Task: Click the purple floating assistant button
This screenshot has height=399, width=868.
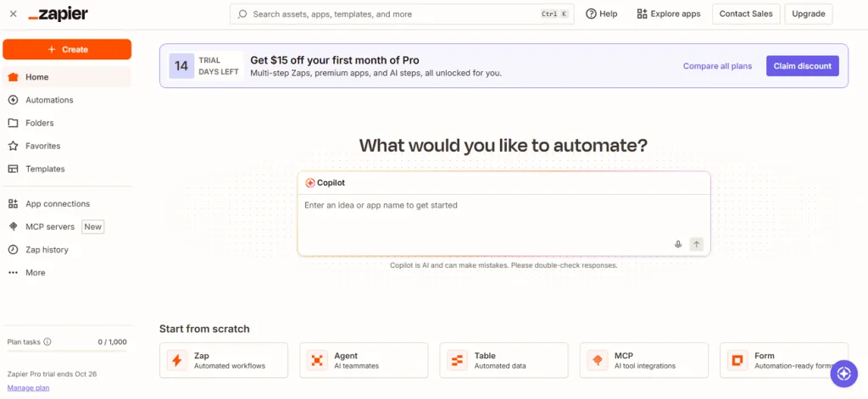Action: tap(843, 374)
